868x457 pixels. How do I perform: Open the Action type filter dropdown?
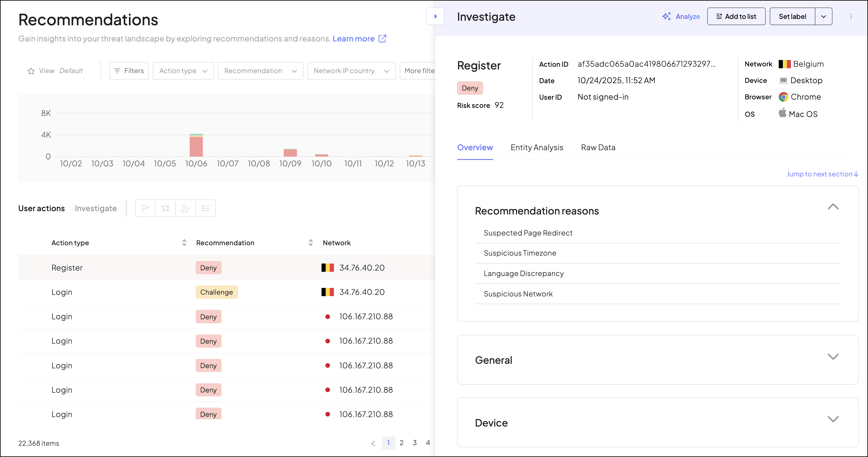point(183,71)
